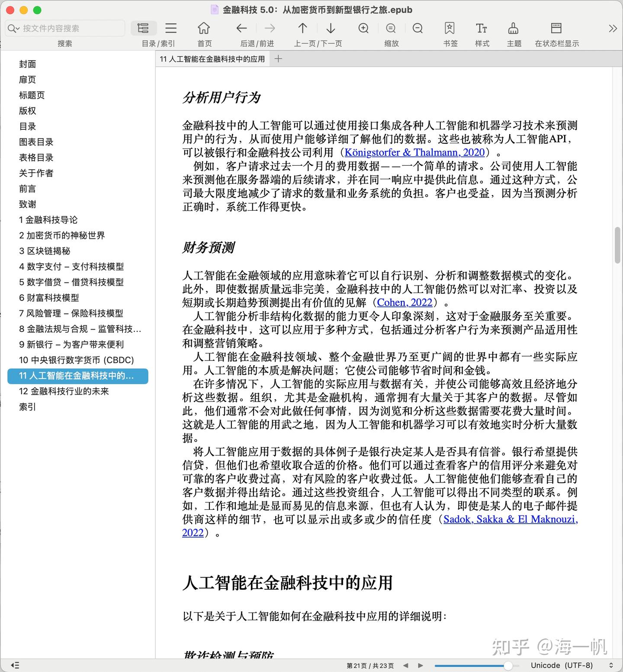Expand the overflow chevron at toolbar right

pyautogui.click(x=613, y=28)
